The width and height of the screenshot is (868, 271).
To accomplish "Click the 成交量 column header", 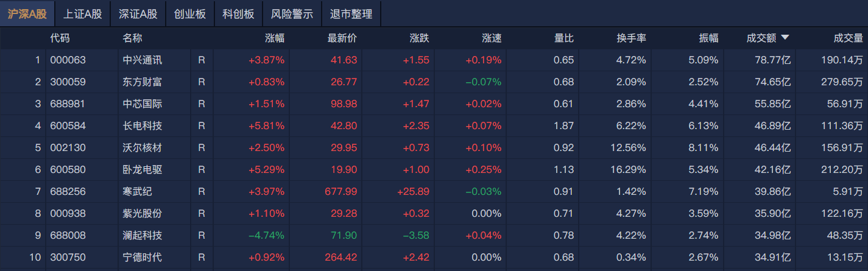I will pyautogui.click(x=848, y=38).
